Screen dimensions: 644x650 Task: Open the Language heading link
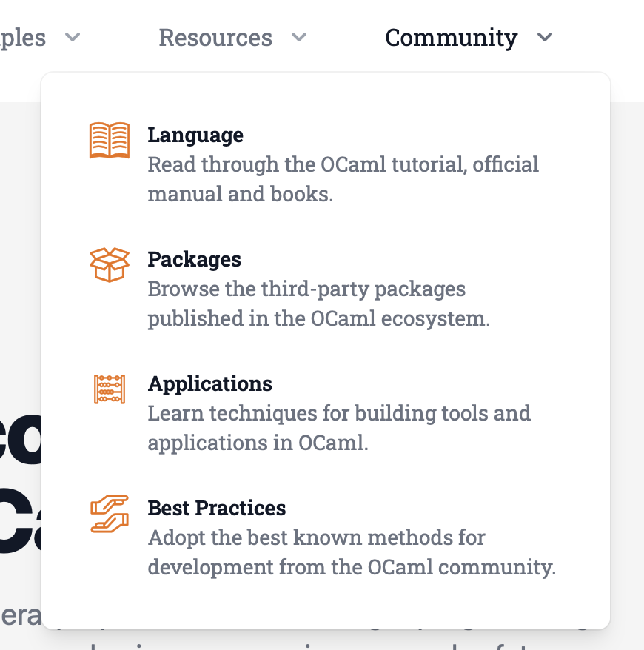click(195, 135)
